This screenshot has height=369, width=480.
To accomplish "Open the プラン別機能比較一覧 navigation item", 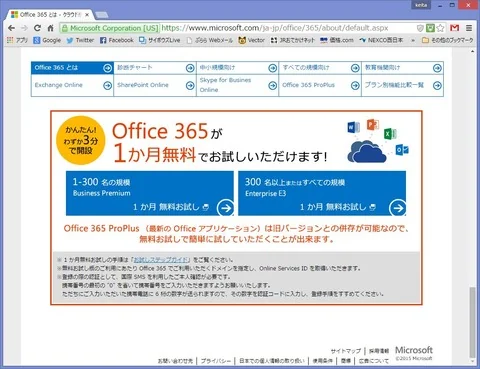I will coord(403,85).
